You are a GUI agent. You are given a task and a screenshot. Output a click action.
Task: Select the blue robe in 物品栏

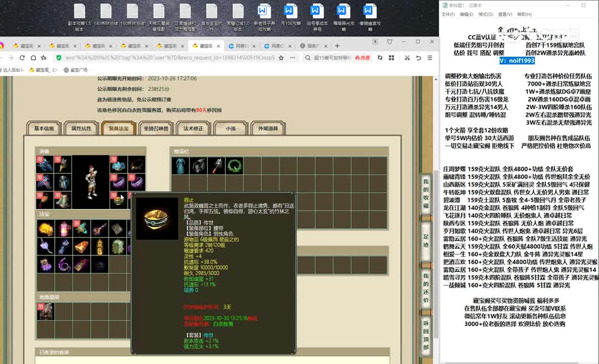[180, 166]
